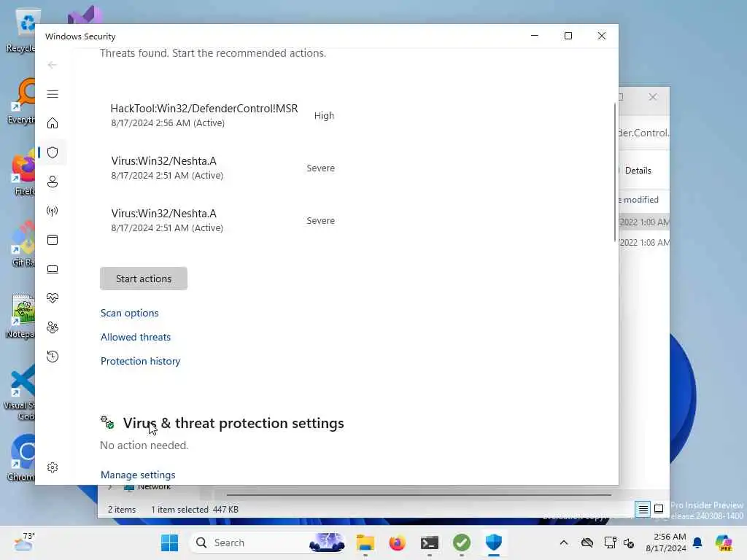
Task: Click the date modified column header in Explorer
Action: click(x=640, y=200)
